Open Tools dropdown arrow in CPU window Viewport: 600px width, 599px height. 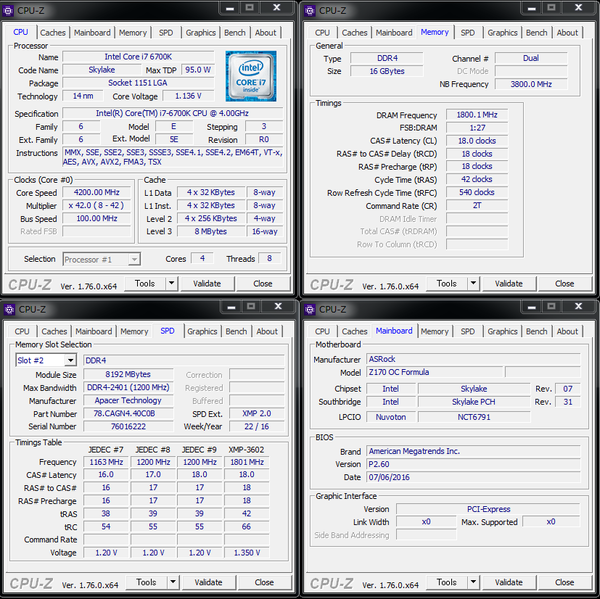pyautogui.click(x=171, y=284)
